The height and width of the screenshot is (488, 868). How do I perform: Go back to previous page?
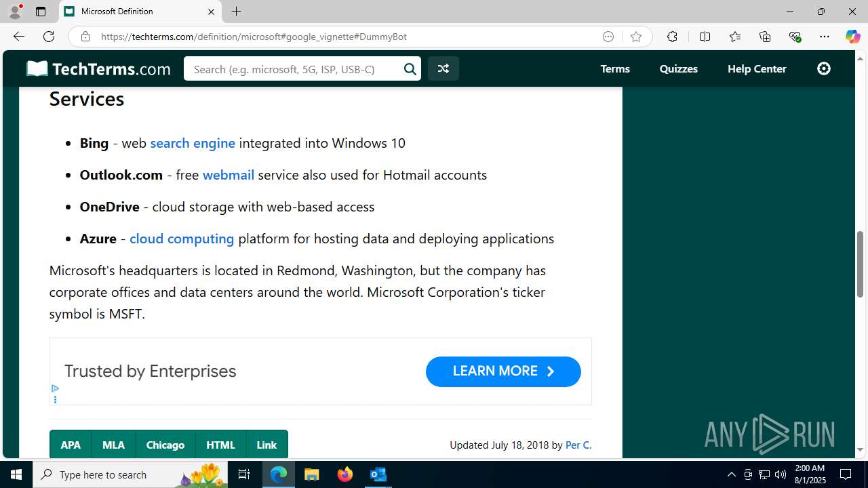tap(18, 37)
